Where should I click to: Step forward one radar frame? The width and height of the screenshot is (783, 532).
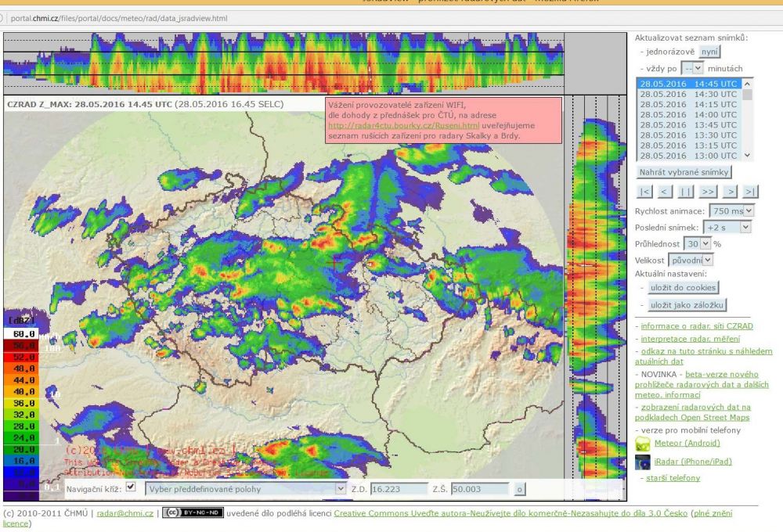click(731, 192)
